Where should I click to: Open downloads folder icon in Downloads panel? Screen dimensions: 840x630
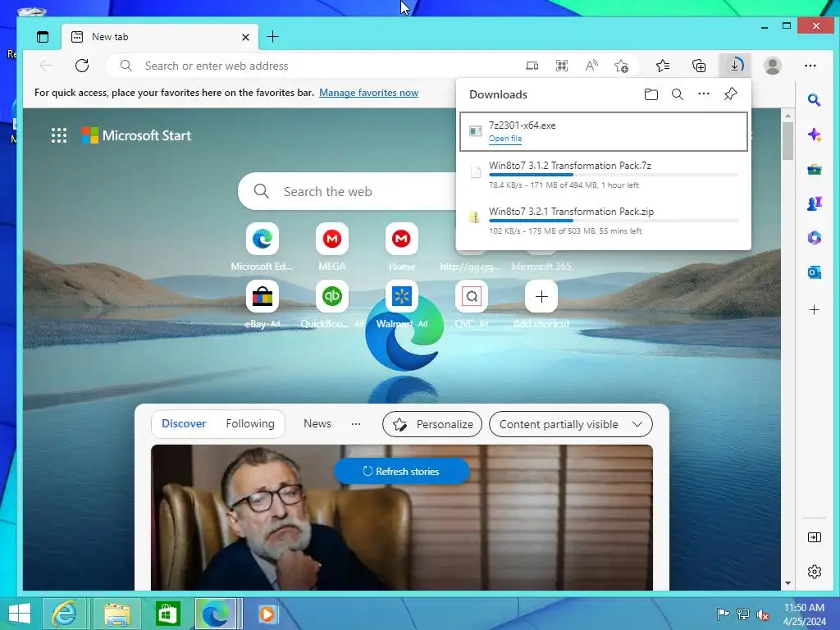(651, 94)
